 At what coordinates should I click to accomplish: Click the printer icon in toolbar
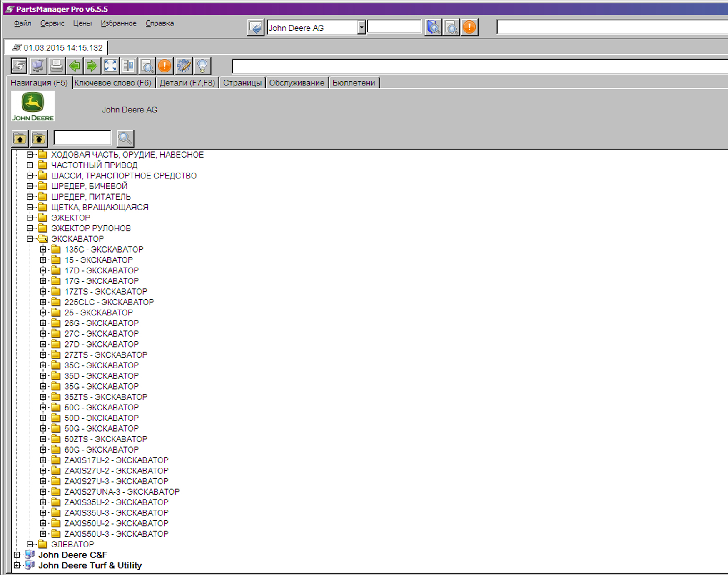click(56, 66)
